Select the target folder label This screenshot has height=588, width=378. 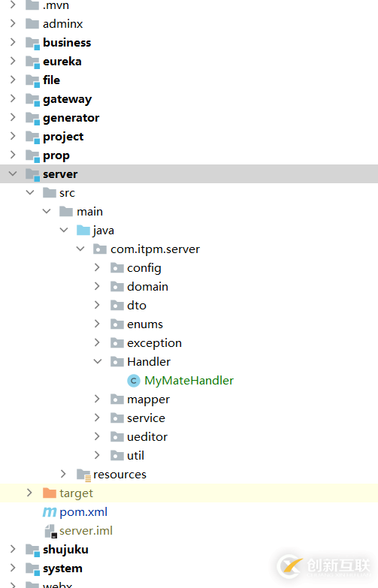click(76, 494)
